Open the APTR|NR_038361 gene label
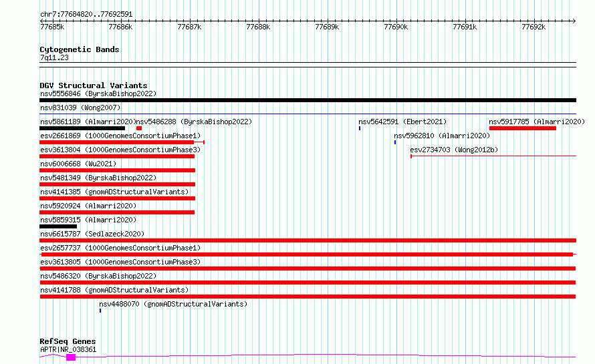Viewport: 595px width, 364px height. tap(68, 349)
